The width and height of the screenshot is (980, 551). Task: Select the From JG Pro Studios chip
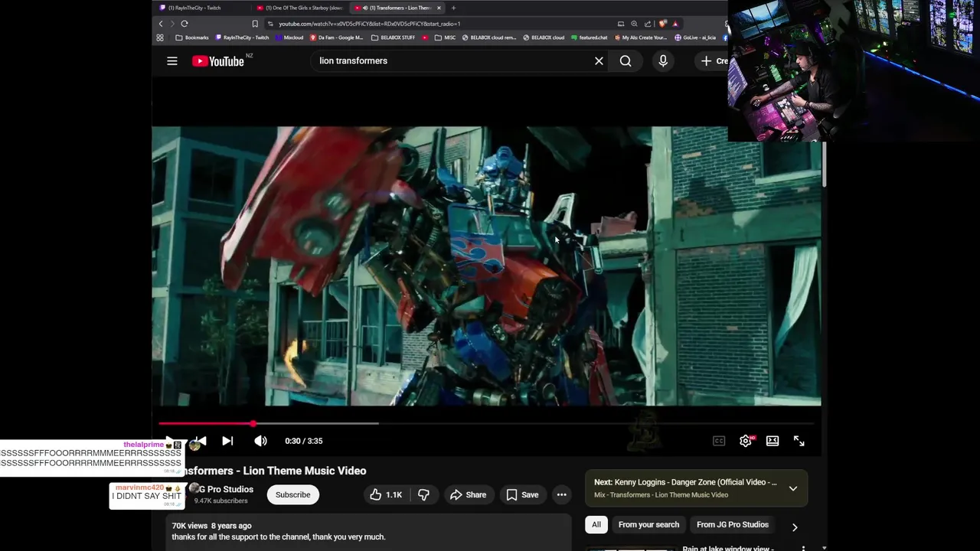coord(732,525)
